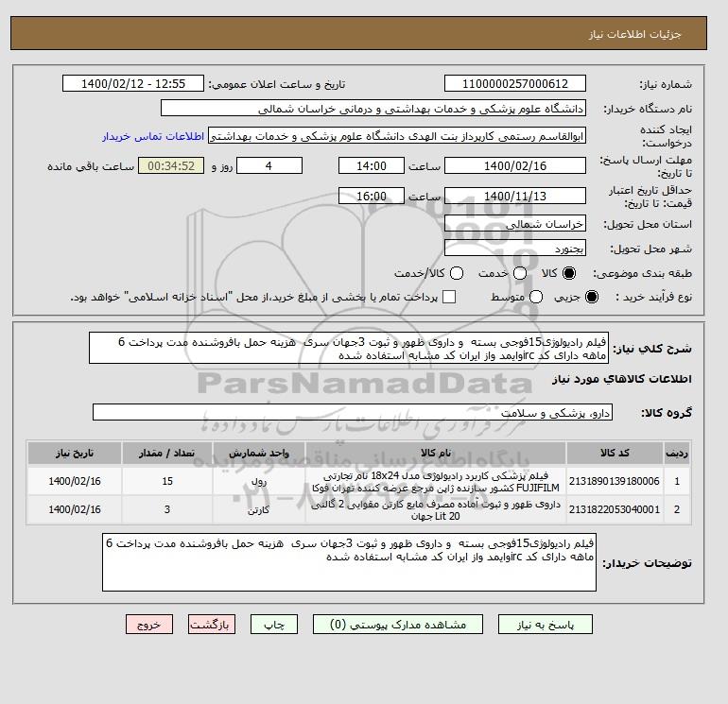Click product code 2131890139180006
The height and width of the screenshot is (704, 728).
(615, 481)
